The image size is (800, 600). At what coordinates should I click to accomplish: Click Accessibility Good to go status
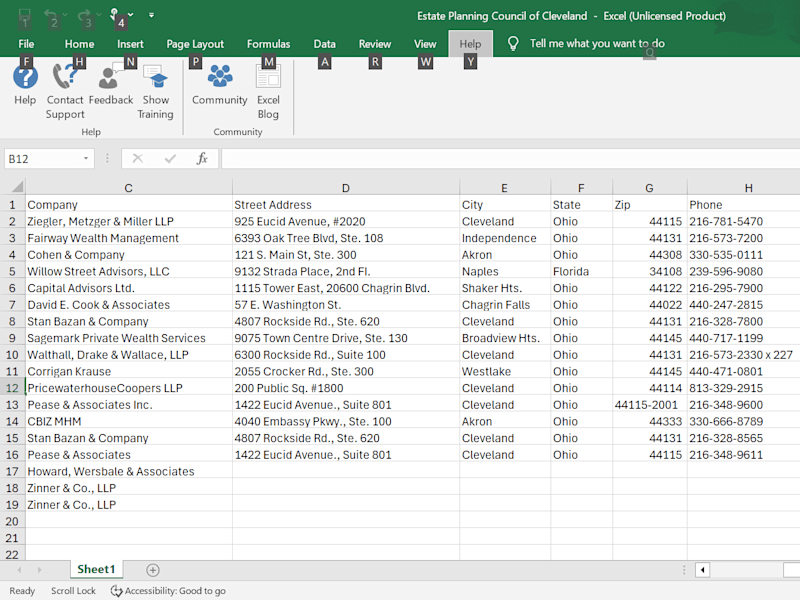pos(168,591)
